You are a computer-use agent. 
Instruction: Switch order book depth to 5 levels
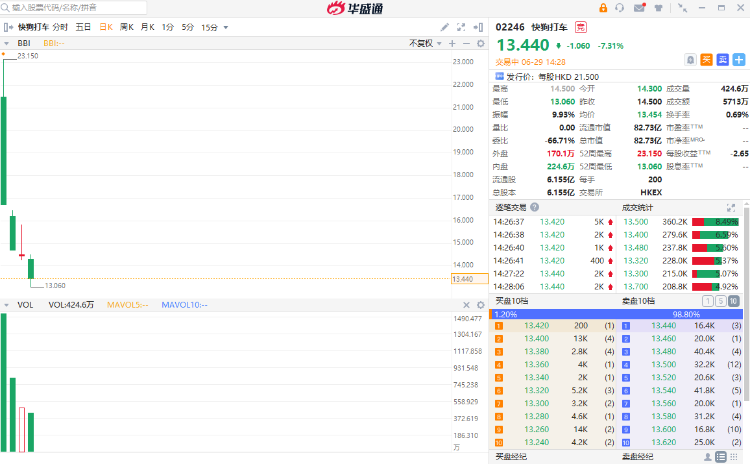(720, 300)
